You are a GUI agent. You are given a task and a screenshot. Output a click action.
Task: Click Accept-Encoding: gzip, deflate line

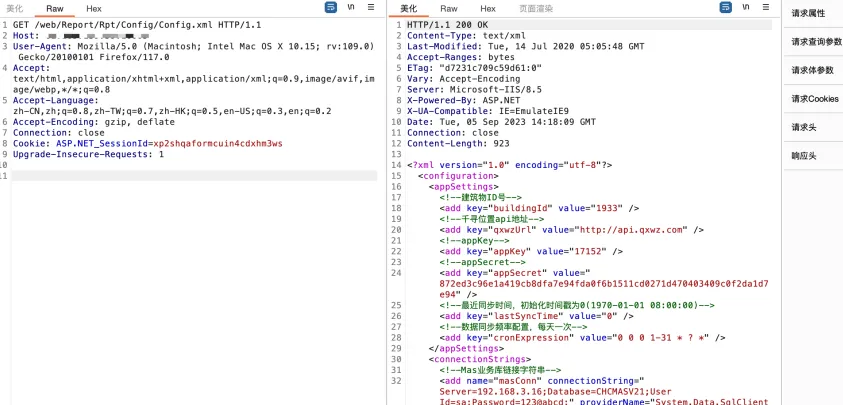tap(94, 122)
